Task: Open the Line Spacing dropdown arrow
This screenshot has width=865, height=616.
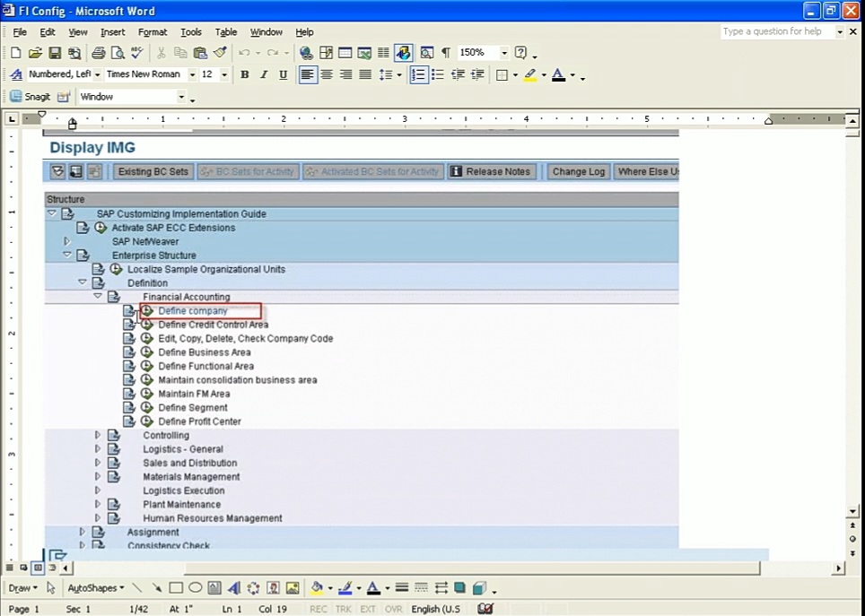Action: [x=398, y=75]
